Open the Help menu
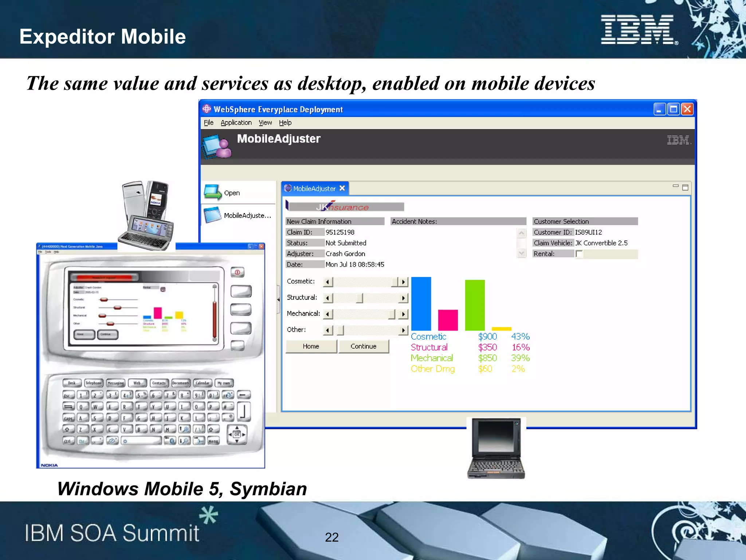Viewport: 746px width, 560px height. pyautogui.click(x=285, y=123)
